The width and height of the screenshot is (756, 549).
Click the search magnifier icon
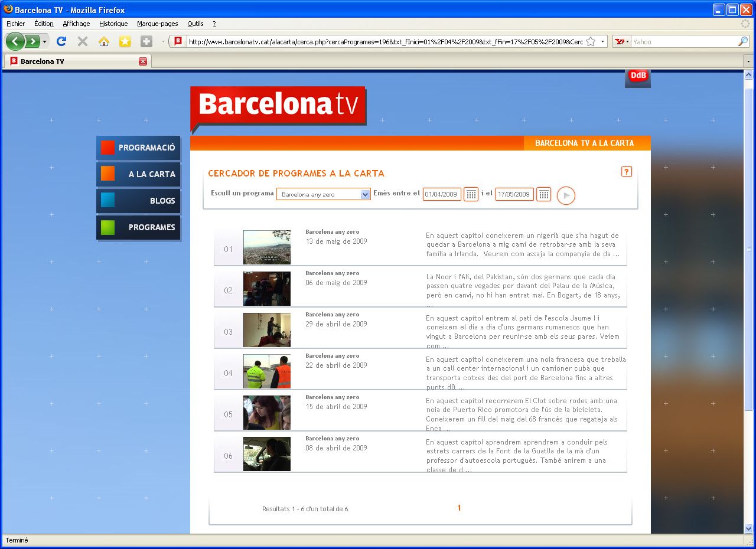point(742,41)
